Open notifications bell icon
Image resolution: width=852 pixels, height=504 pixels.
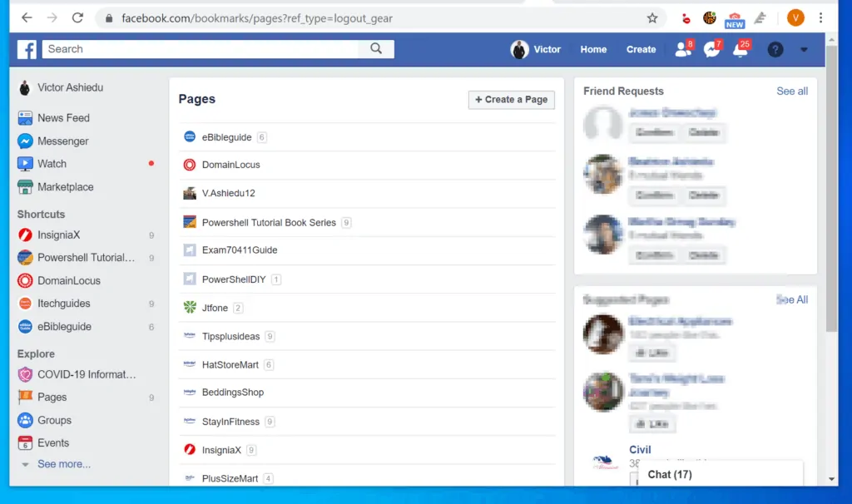[741, 49]
